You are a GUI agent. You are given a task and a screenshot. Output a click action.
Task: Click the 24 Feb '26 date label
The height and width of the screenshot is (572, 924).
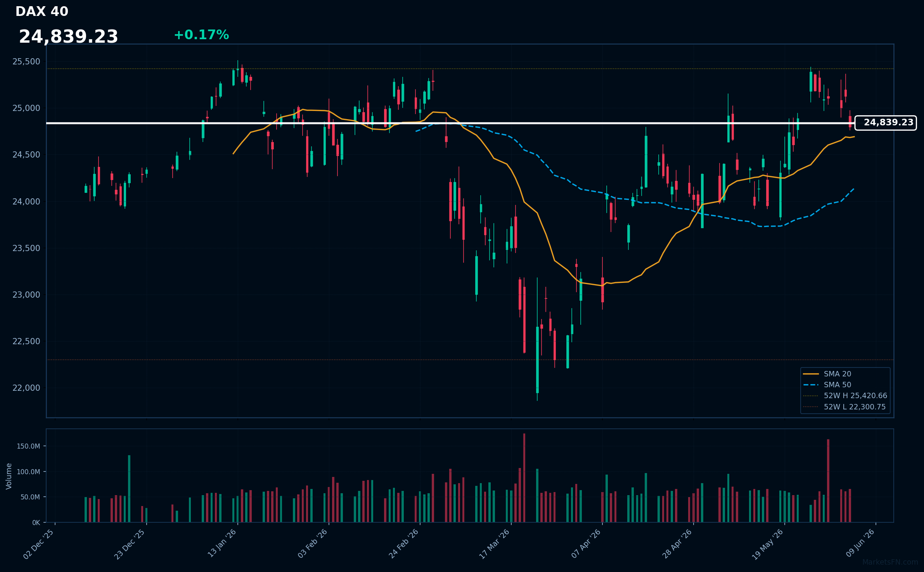pyautogui.click(x=404, y=544)
